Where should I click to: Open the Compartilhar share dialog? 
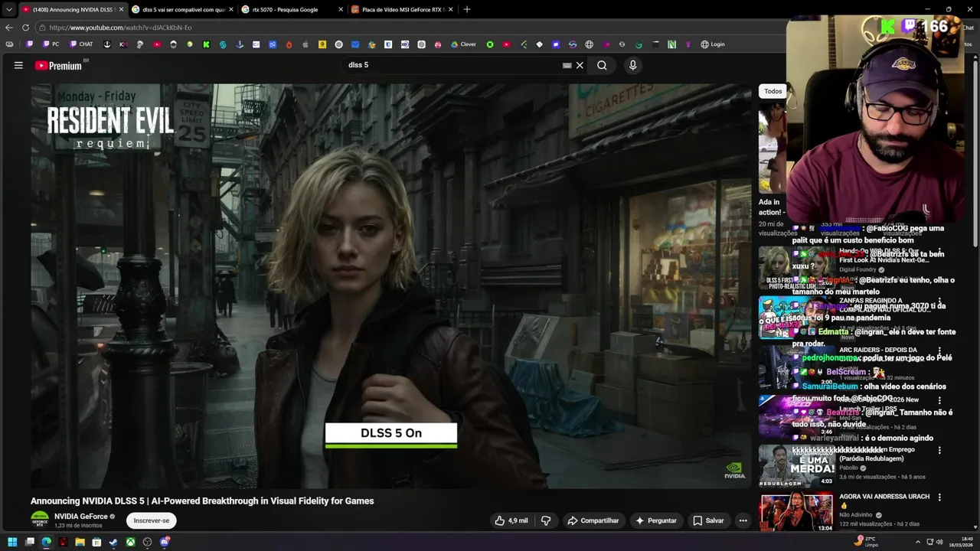(x=593, y=520)
